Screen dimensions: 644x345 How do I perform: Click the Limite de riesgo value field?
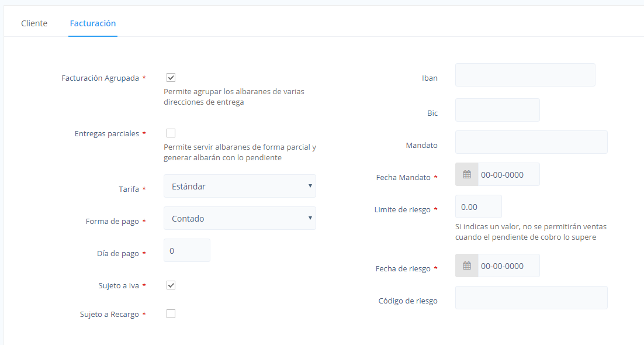click(479, 206)
